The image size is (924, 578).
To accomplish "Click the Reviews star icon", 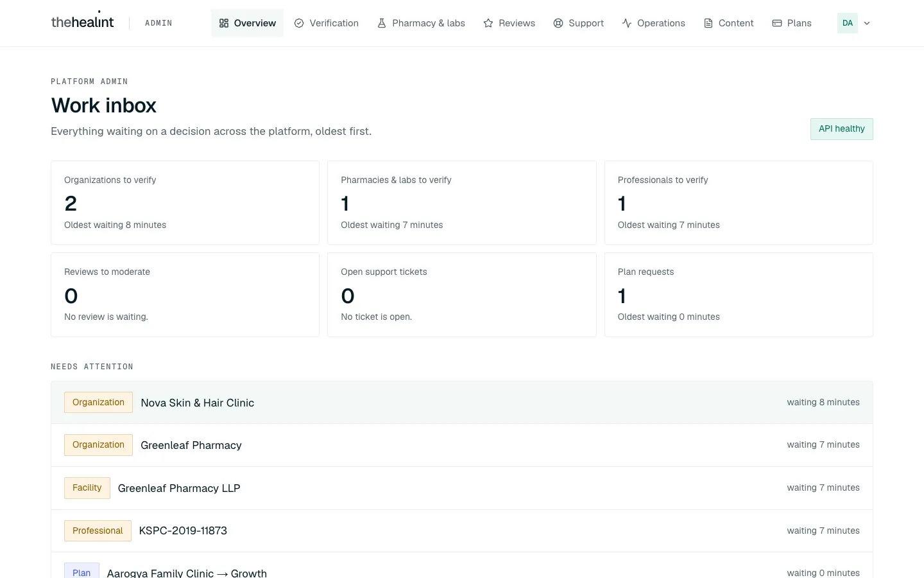I will click(488, 23).
